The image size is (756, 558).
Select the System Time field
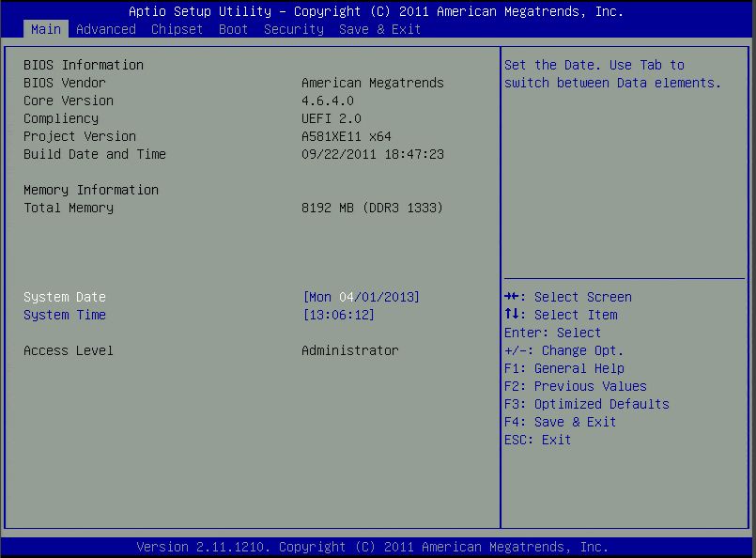pos(60,315)
